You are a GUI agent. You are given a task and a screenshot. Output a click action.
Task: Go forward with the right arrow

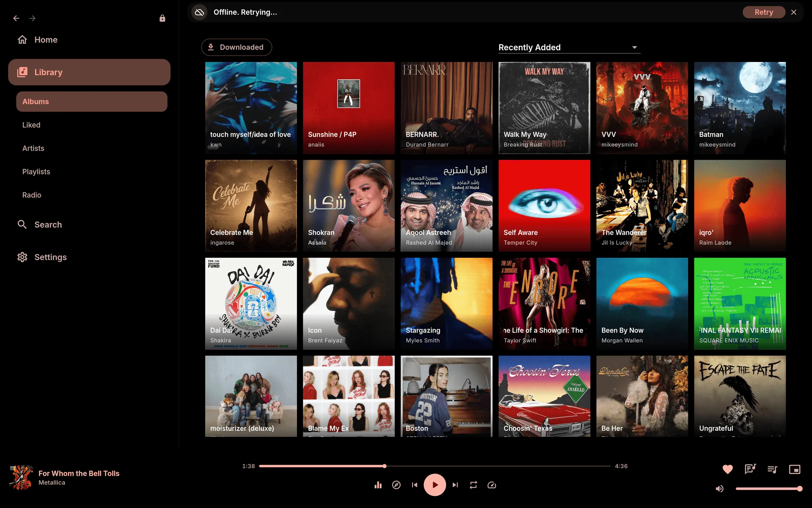click(32, 18)
